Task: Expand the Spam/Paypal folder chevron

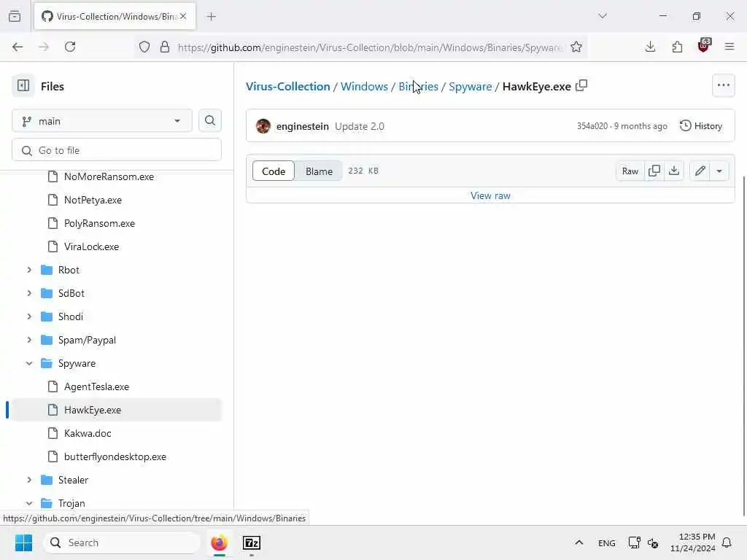Action: 29,340
